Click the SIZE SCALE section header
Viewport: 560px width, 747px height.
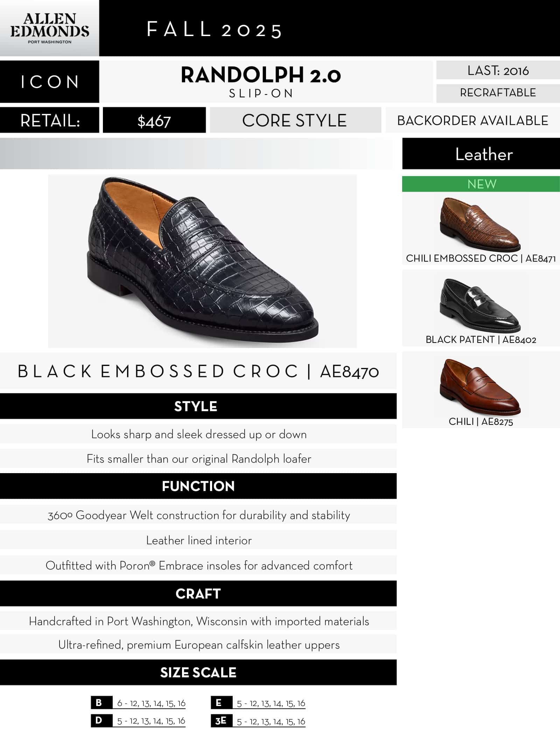(198, 672)
